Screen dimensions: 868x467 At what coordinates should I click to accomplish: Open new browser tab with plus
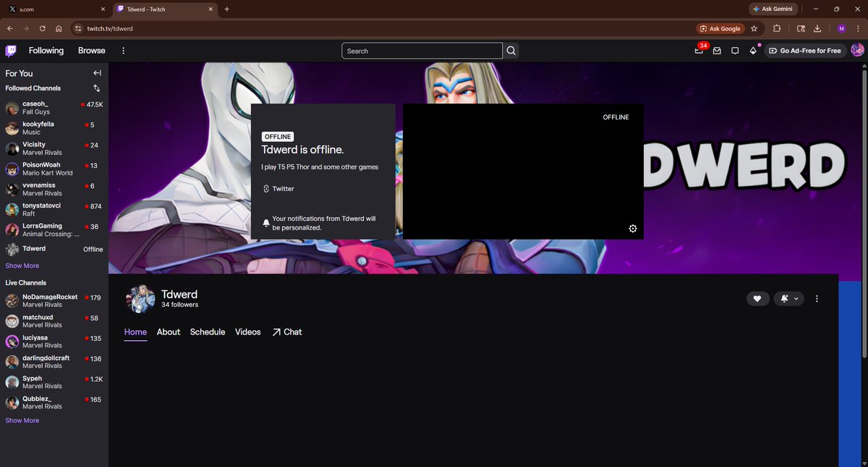[226, 9]
